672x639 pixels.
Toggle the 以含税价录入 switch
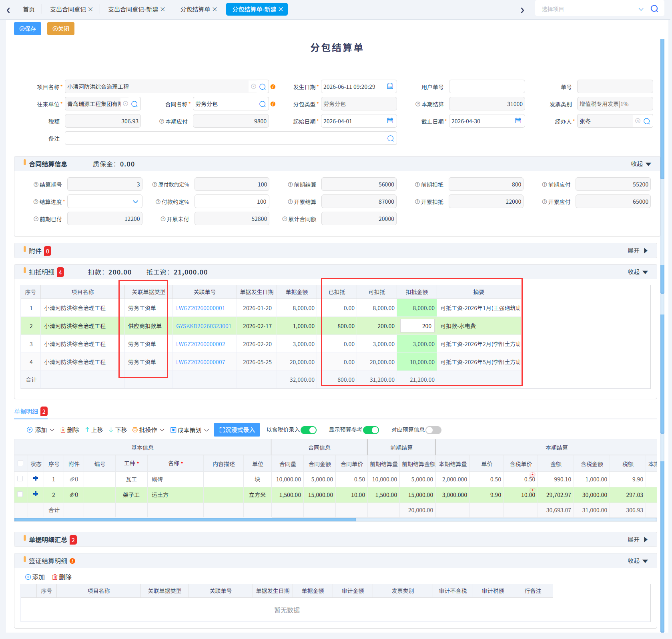[x=309, y=430]
